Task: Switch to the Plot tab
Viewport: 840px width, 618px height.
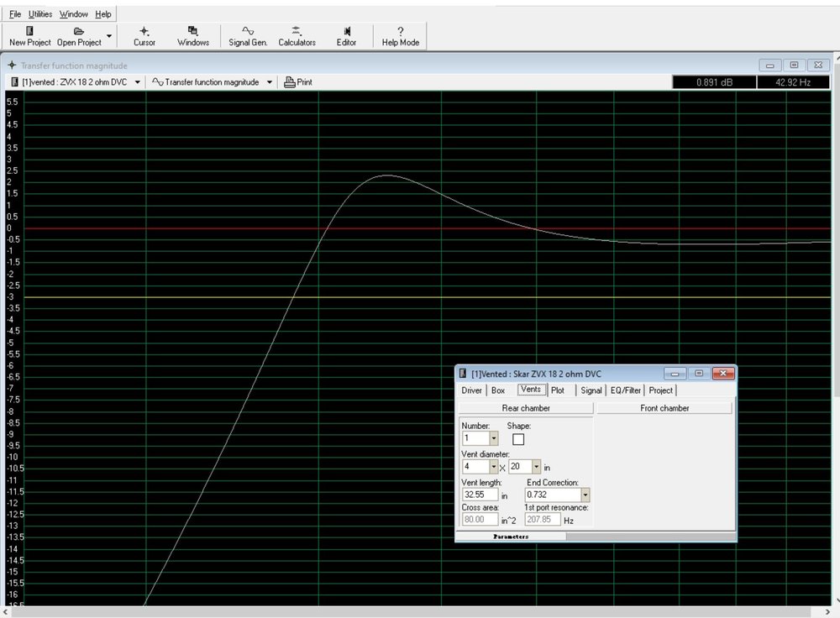Action: pos(558,390)
